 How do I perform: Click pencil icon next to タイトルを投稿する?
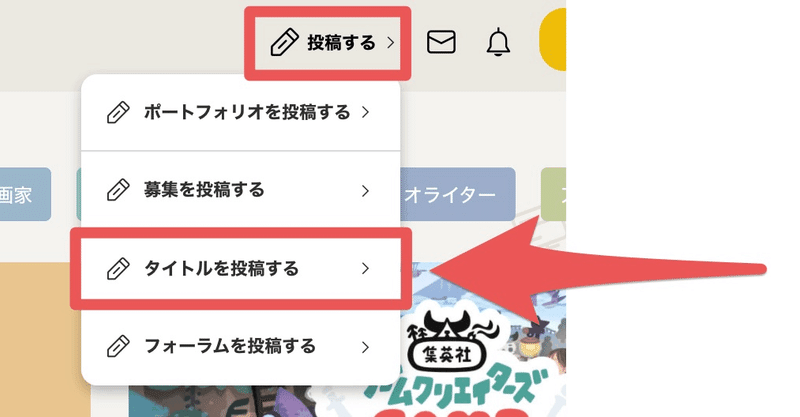pyautogui.click(x=118, y=268)
